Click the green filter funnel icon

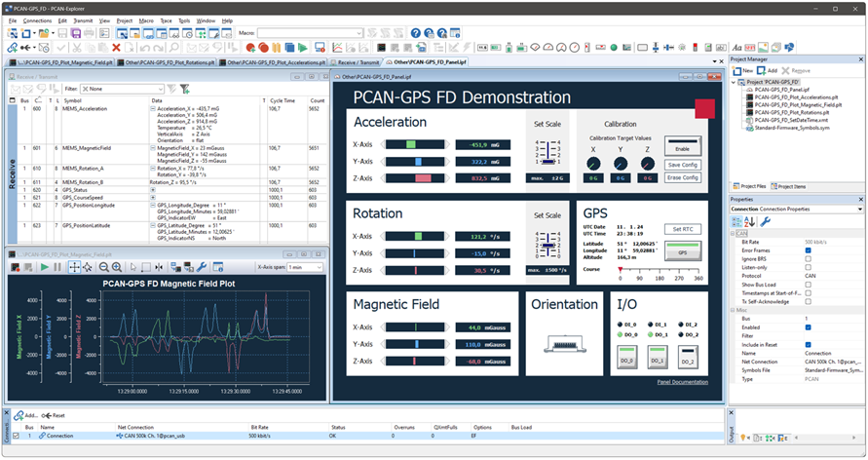(x=185, y=89)
